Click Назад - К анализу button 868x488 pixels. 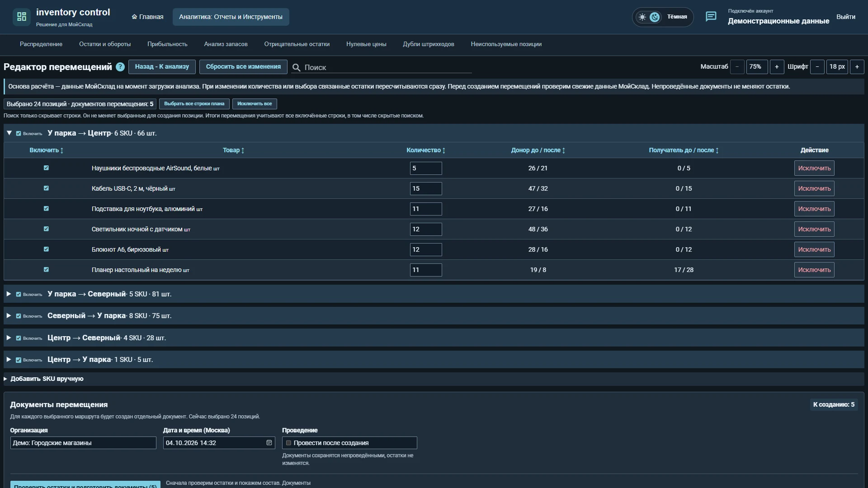click(x=162, y=67)
